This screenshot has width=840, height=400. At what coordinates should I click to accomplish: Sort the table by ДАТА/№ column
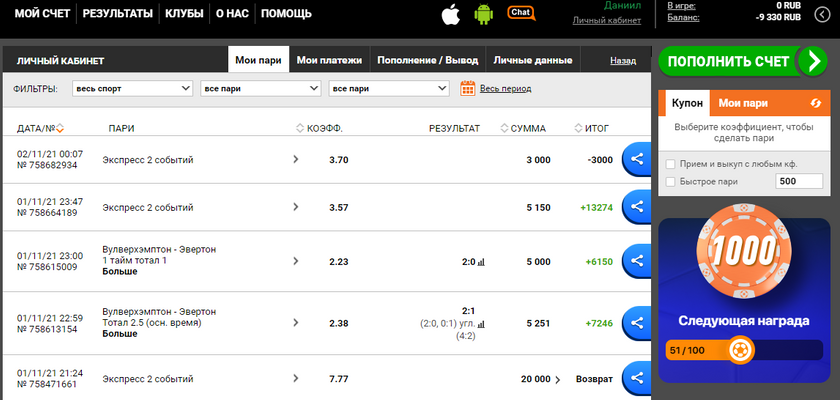pyautogui.click(x=60, y=128)
